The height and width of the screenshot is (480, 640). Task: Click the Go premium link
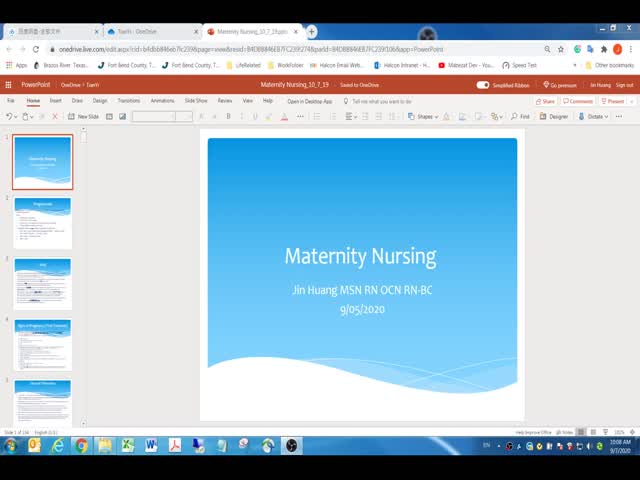(560, 85)
